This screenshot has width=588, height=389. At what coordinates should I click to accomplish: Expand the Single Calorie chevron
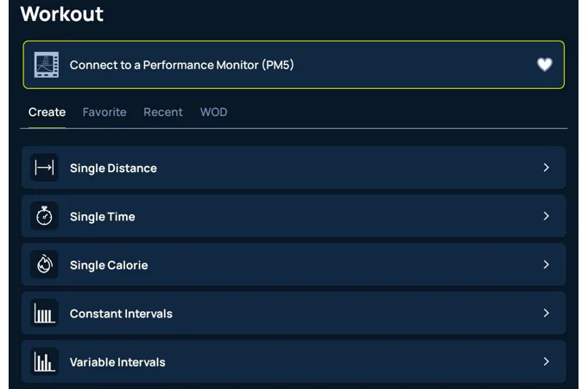[x=546, y=265]
